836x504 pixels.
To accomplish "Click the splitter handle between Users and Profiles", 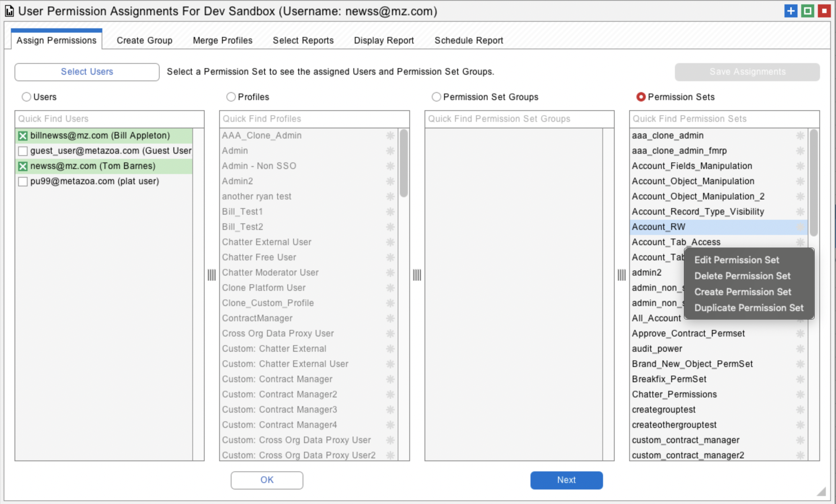I will [212, 275].
